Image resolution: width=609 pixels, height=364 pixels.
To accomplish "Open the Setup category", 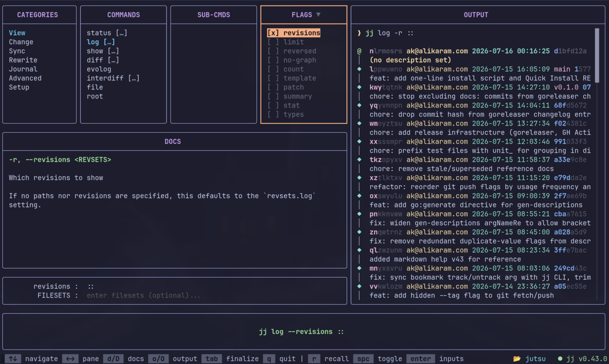I will tap(19, 87).
